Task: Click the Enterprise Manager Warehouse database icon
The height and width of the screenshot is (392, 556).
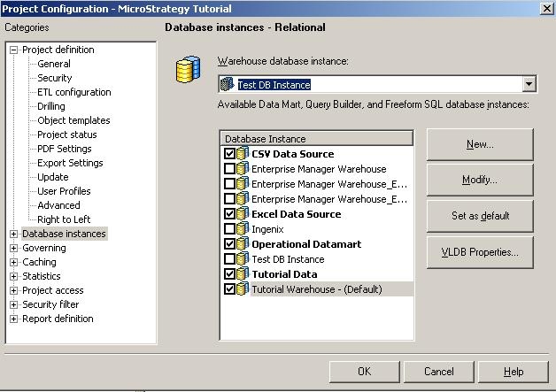Action: pos(243,169)
